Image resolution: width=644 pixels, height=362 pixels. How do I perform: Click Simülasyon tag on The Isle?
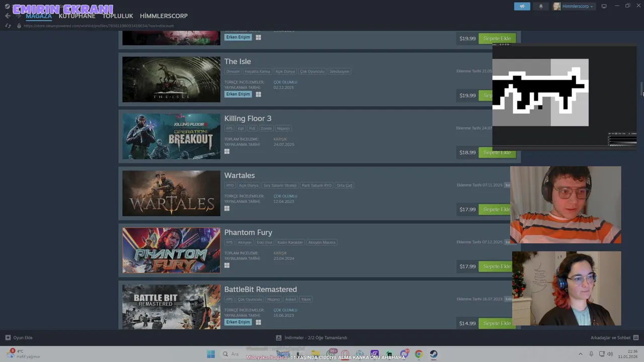[340, 71]
